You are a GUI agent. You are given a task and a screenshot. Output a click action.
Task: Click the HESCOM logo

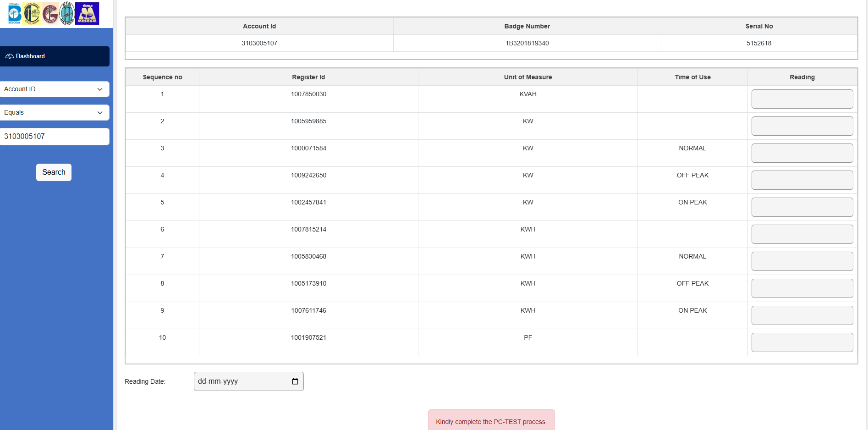[67, 14]
